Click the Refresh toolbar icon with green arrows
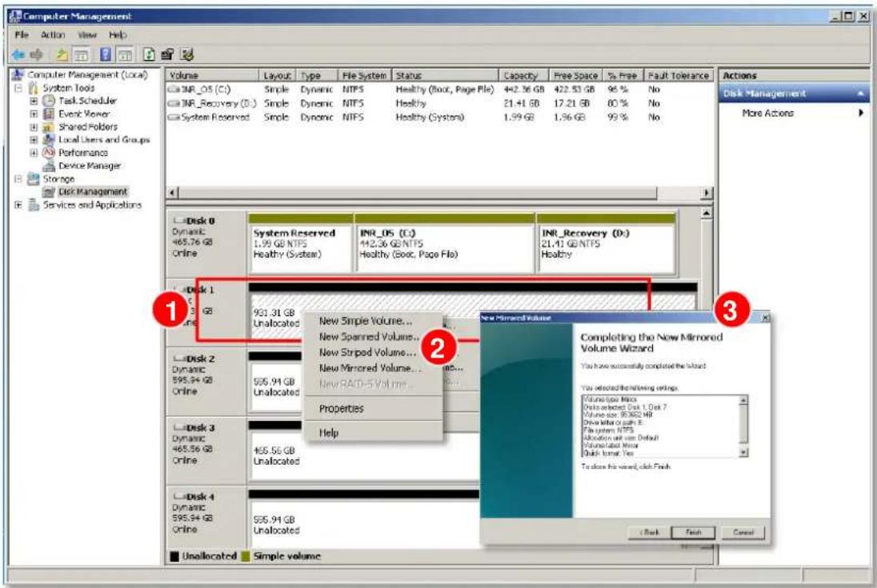The image size is (877, 588). click(149, 54)
